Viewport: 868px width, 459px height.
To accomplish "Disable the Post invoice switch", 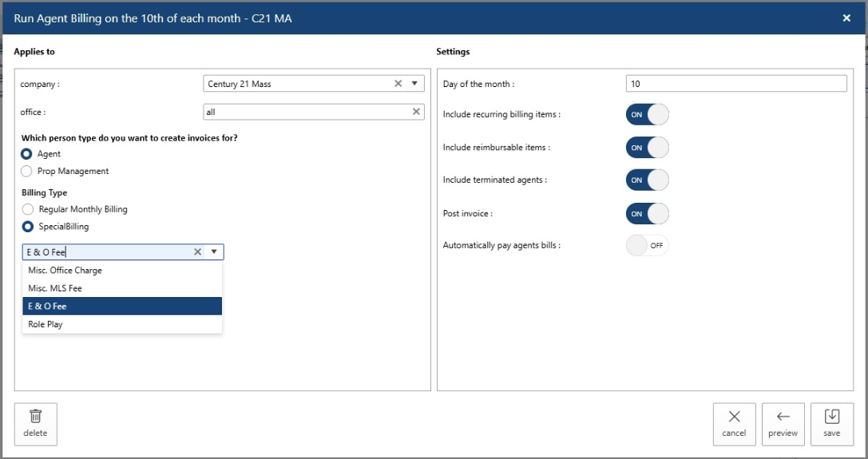I will click(647, 214).
